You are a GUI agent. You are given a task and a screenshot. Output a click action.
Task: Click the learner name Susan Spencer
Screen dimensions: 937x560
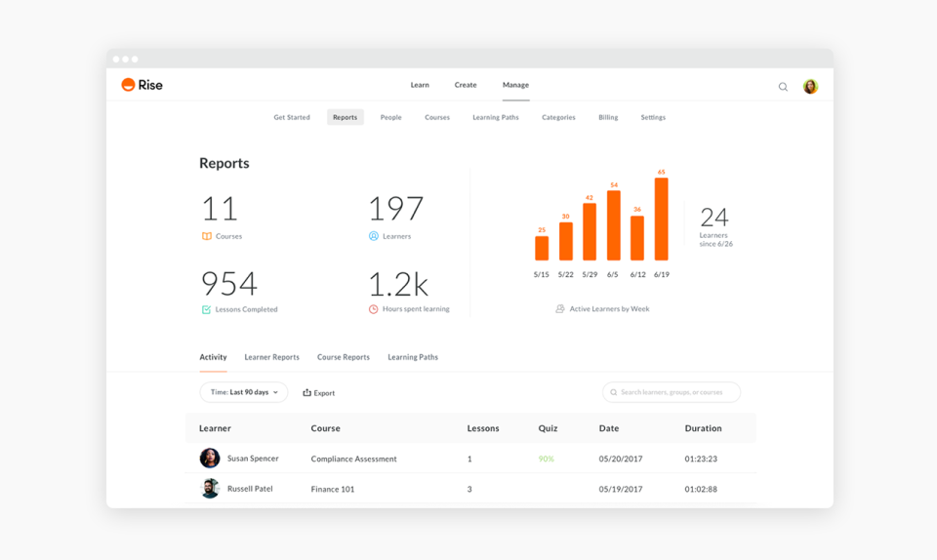click(x=253, y=459)
